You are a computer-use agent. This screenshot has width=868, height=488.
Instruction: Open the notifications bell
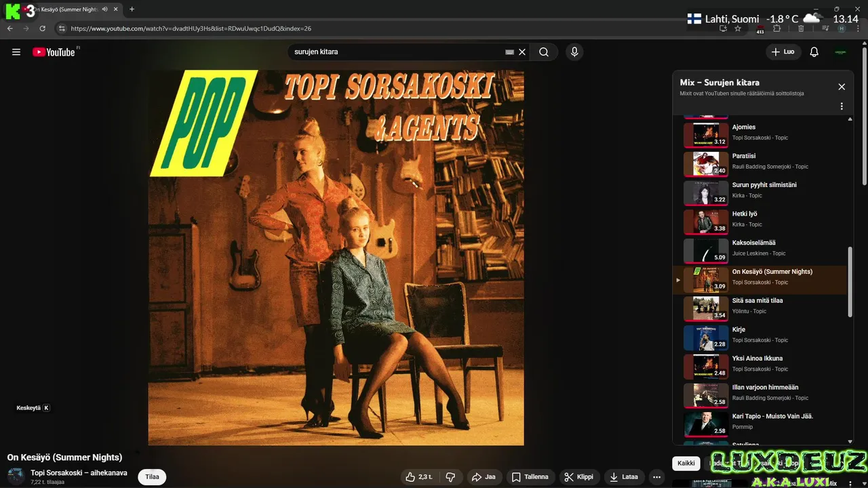click(814, 52)
